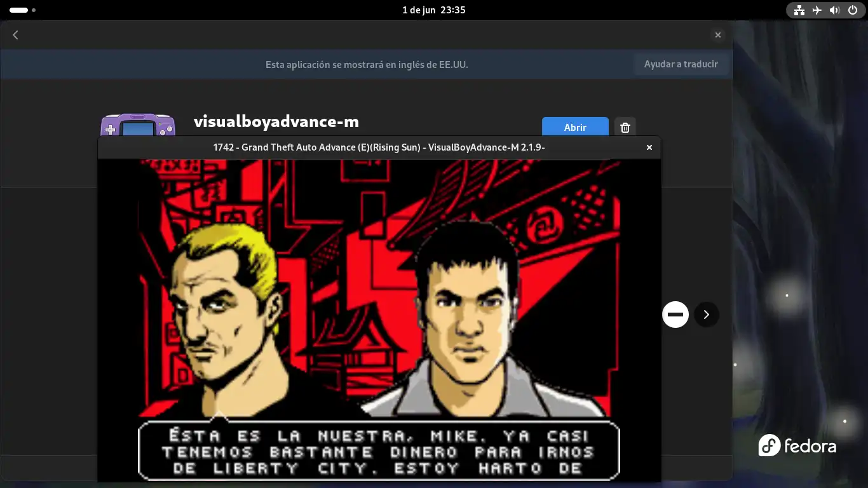
Task: Close the VisualBoyAdvance-M screenshot window
Action: [x=649, y=147]
